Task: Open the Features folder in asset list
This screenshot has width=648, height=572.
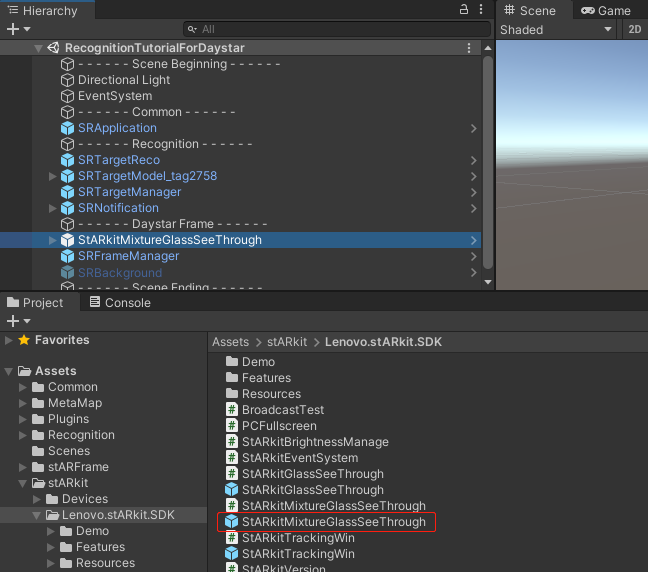Action: pyautogui.click(x=266, y=378)
